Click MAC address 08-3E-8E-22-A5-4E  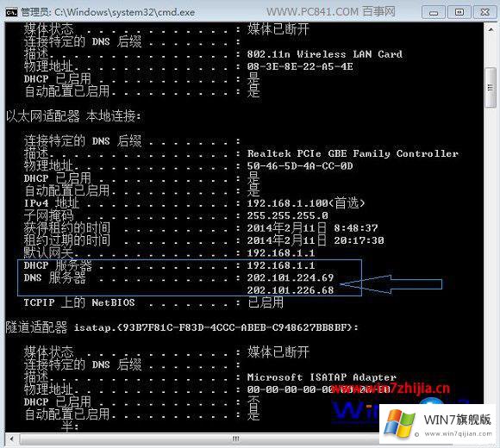tap(300, 66)
